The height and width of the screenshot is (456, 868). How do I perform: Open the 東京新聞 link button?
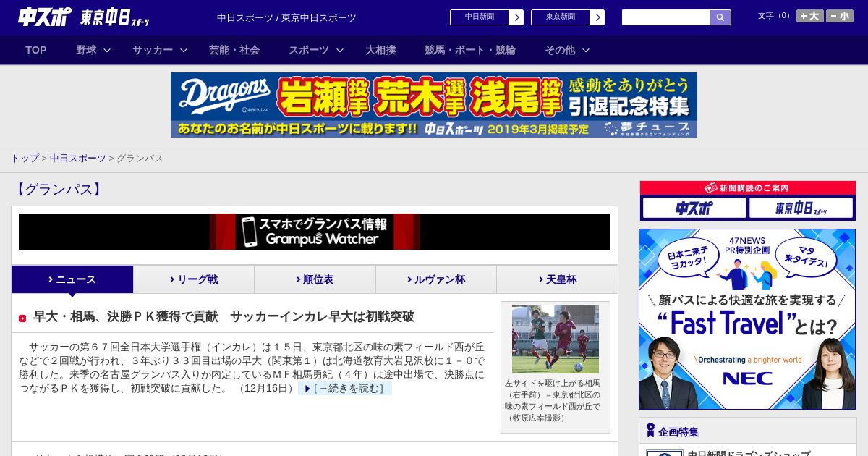point(568,17)
